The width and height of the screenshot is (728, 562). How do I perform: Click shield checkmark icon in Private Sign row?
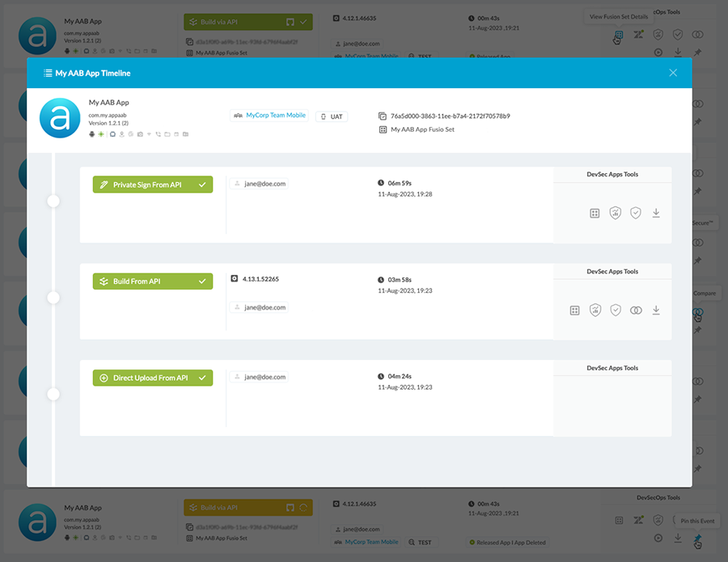pos(636,213)
